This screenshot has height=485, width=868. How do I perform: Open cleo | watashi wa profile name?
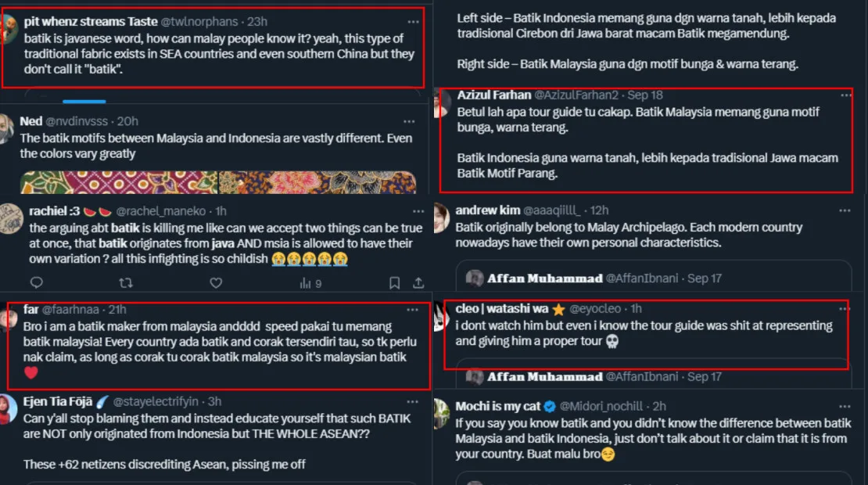coord(501,308)
